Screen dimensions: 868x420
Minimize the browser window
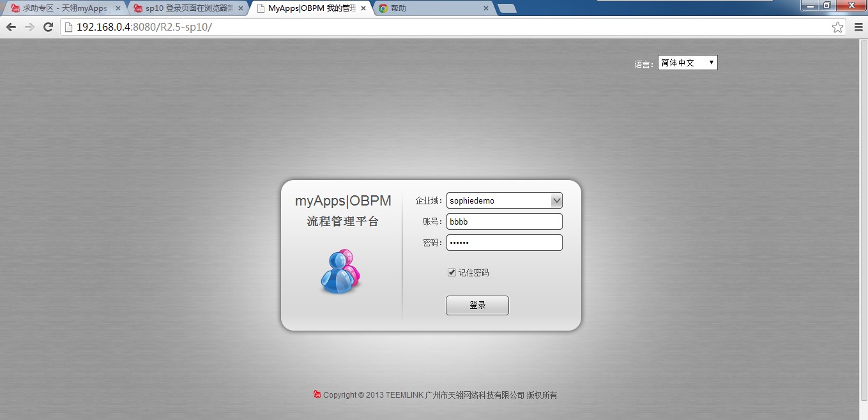coord(811,5)
